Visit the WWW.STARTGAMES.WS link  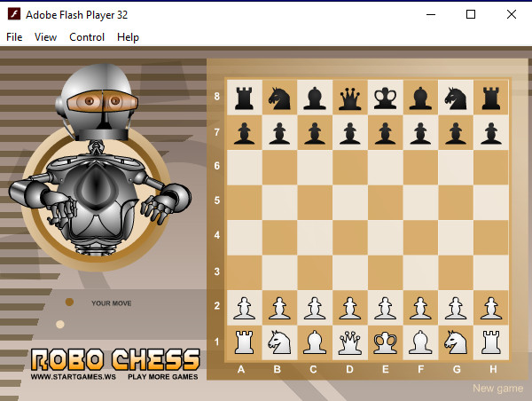coord(74,377)
